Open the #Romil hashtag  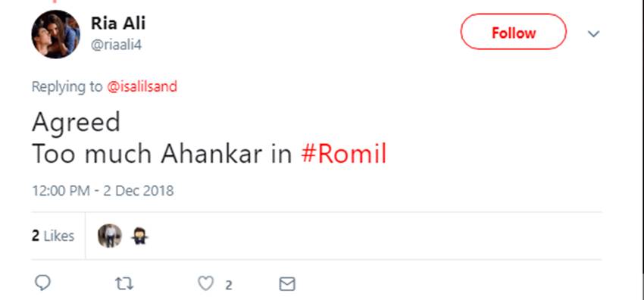coord(344,154)
